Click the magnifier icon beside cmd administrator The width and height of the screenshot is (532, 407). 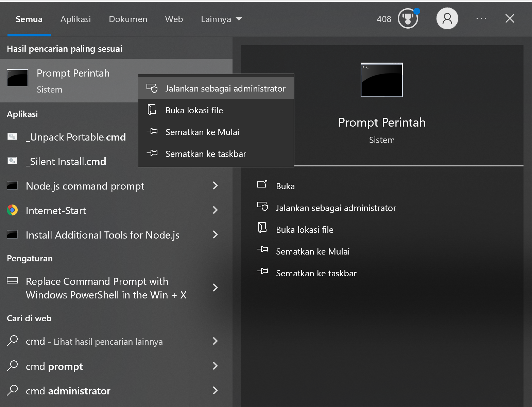12,390
